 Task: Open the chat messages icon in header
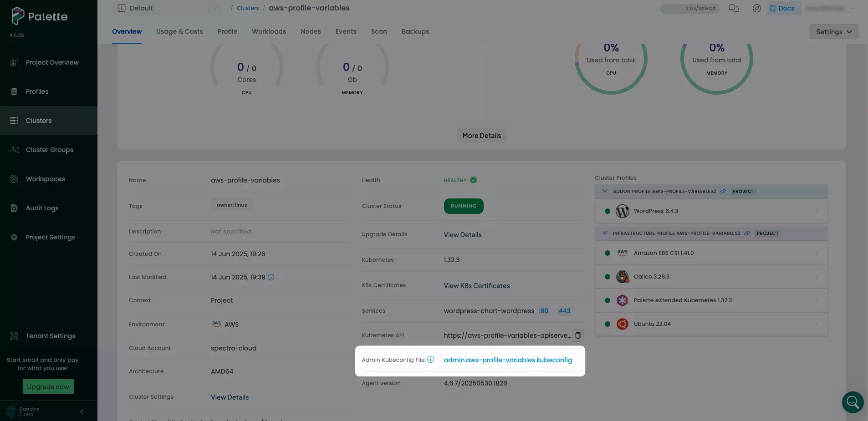[x=733, y=8]
